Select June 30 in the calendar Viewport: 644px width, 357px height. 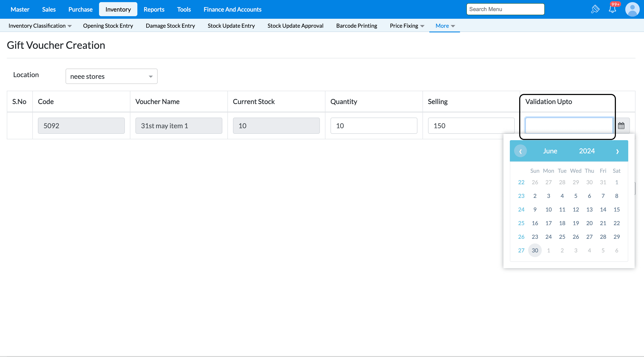point(535,250)
